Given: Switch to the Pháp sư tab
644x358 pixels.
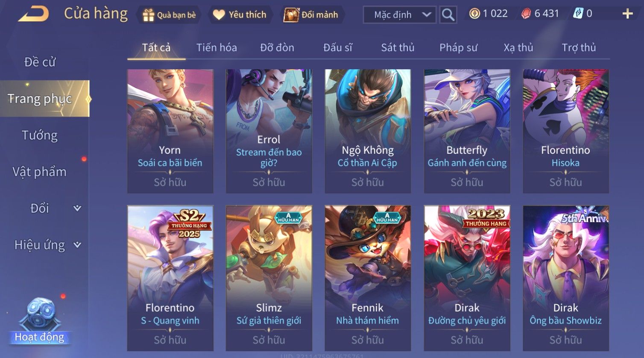Looking at the screenshot, I should [x=458, y=47].
